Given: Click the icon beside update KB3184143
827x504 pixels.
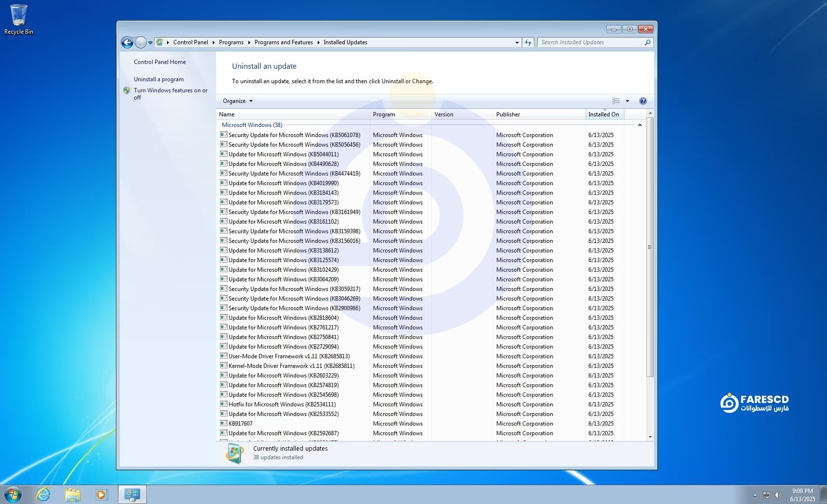Looking at the screenshot, I should pos(223,192).
